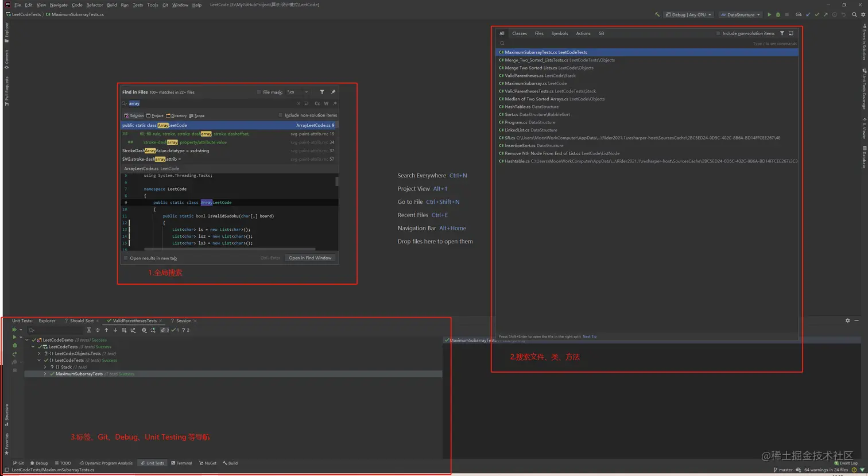The height and width of the screenshot is (476, 868).
Task: Open Search Everywhere results in tool window
Action: pyautogui.click(x=791, y=33)
